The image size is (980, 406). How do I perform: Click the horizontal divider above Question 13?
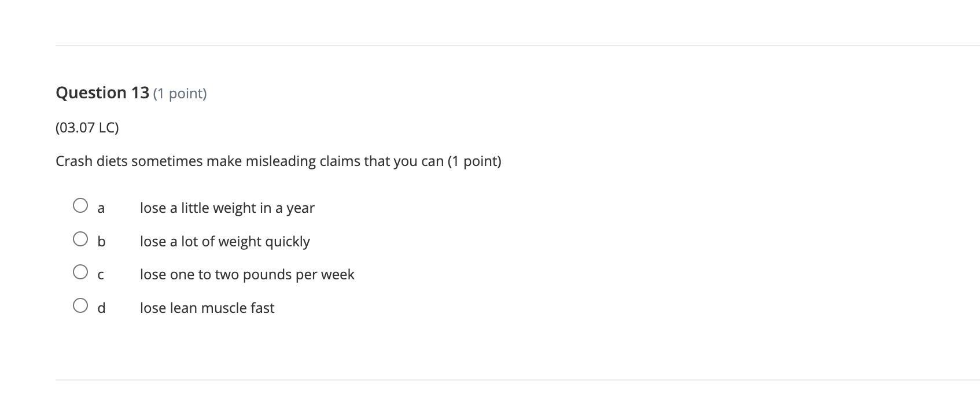click(x=518, y=45)
